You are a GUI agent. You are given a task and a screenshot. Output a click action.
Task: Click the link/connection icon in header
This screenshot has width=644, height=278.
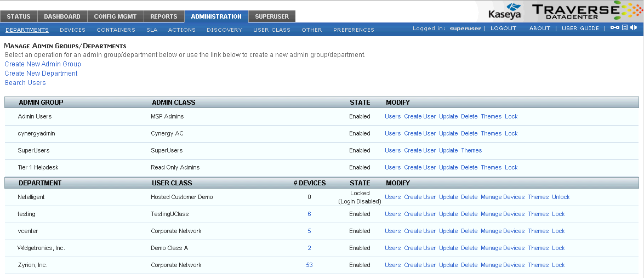point(615,28)
